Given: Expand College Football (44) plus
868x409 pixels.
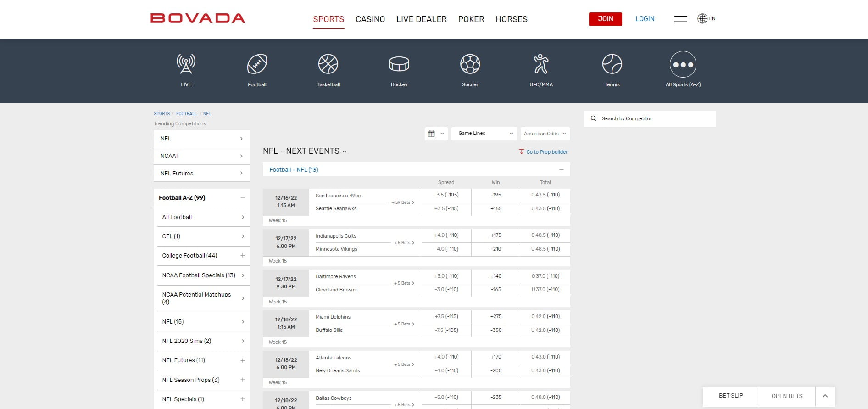Looking at the screenshot, I should coord(243,256).
